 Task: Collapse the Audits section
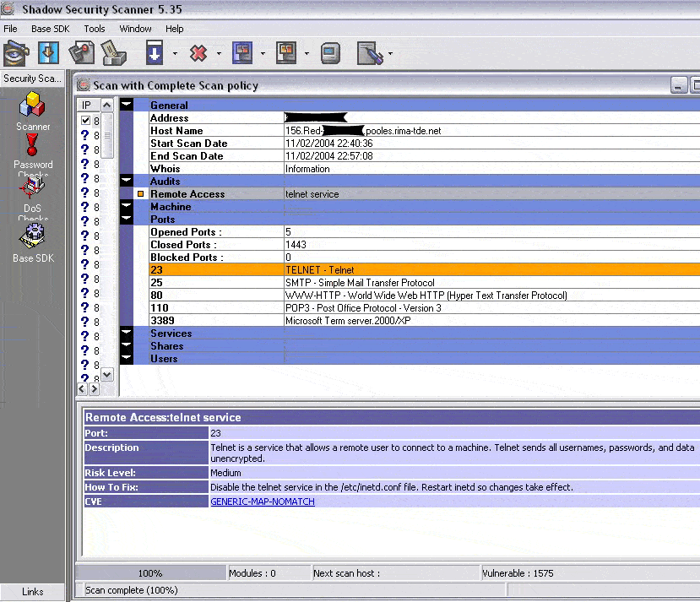[x=127, y=181]
